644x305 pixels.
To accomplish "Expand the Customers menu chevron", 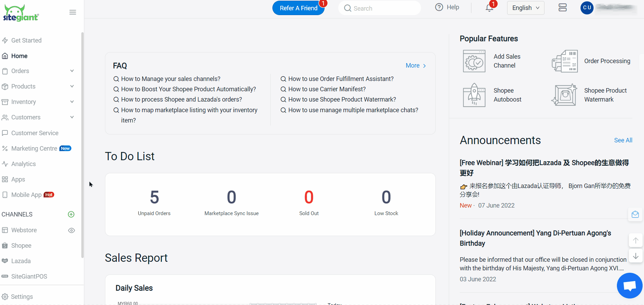I will point(72,117).
